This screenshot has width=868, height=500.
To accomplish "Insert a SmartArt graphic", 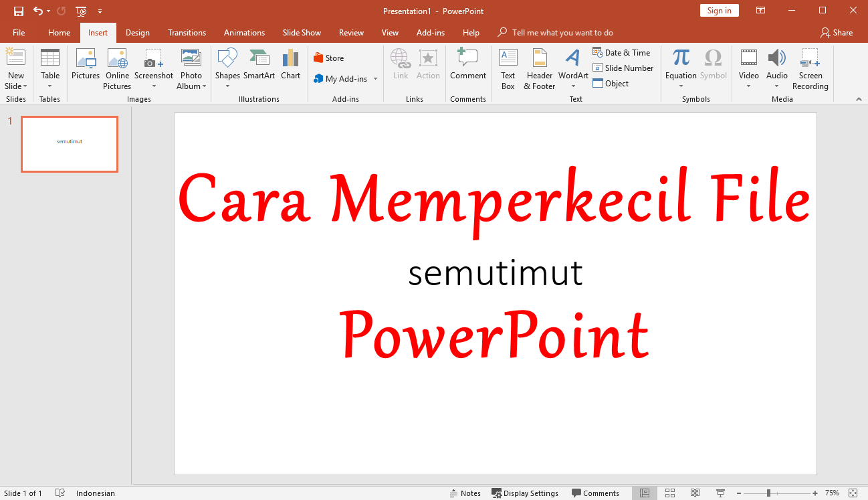I will click(259, 65).
